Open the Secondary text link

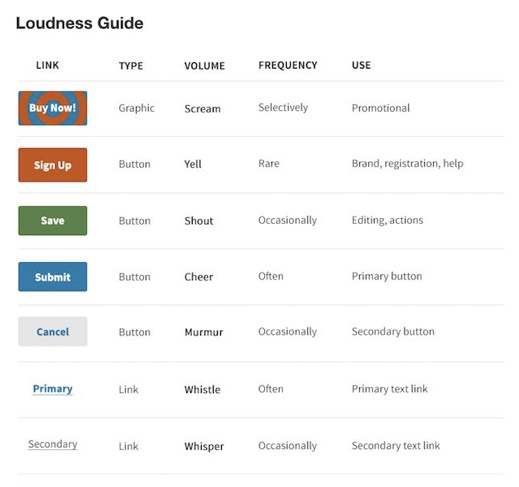[x=53, y=444]
